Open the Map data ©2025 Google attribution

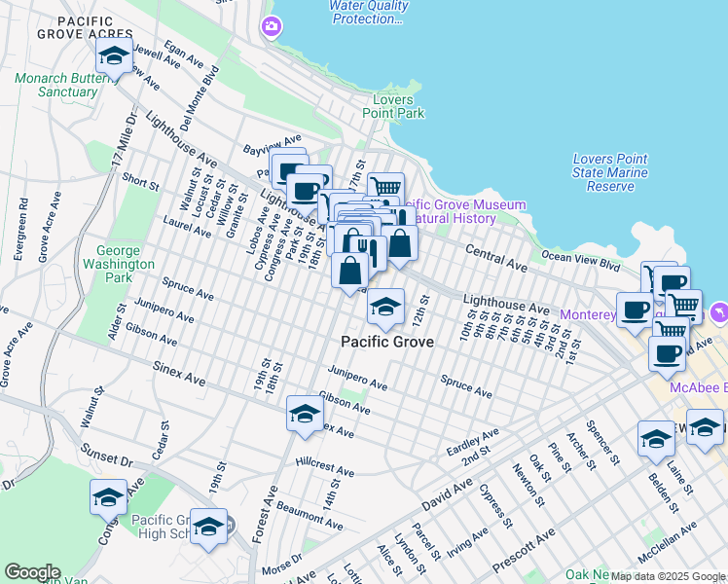669,577
